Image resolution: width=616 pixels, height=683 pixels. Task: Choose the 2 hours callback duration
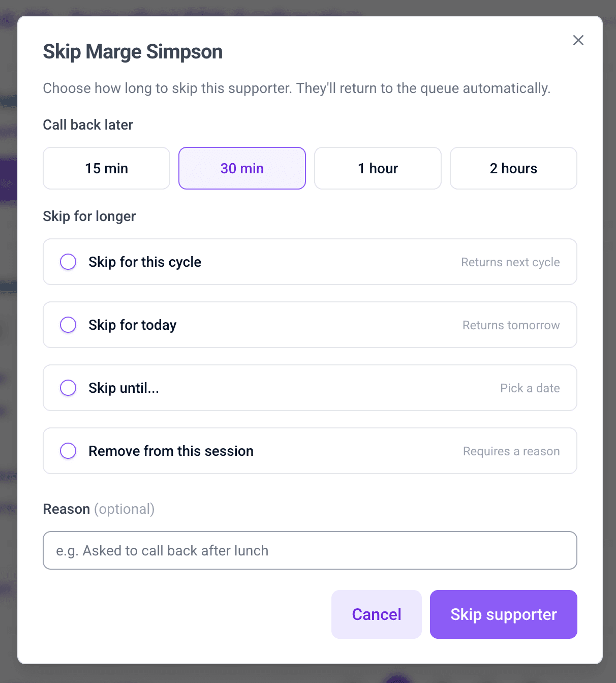[513, 168]
